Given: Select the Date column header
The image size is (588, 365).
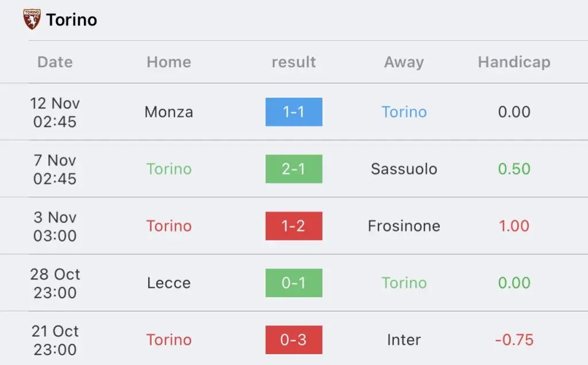Looking at the screenshot, I should pyautogui.click(x=55, y=62).
